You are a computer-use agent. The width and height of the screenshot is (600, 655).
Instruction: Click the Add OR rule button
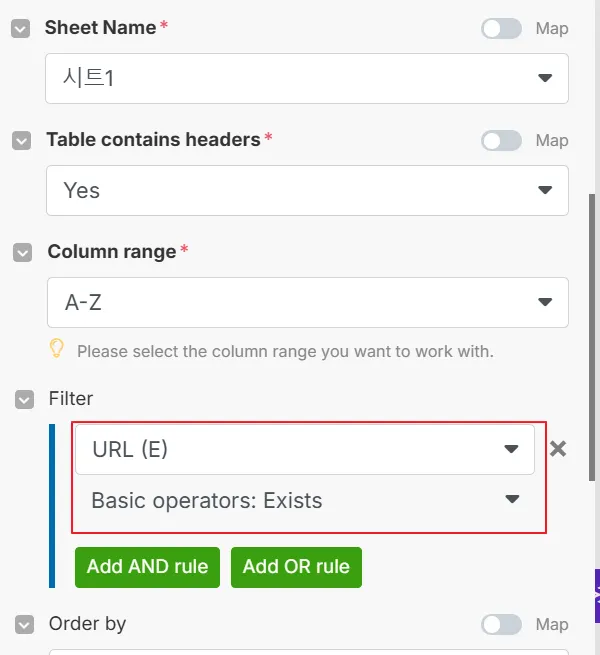coord(296,567)
